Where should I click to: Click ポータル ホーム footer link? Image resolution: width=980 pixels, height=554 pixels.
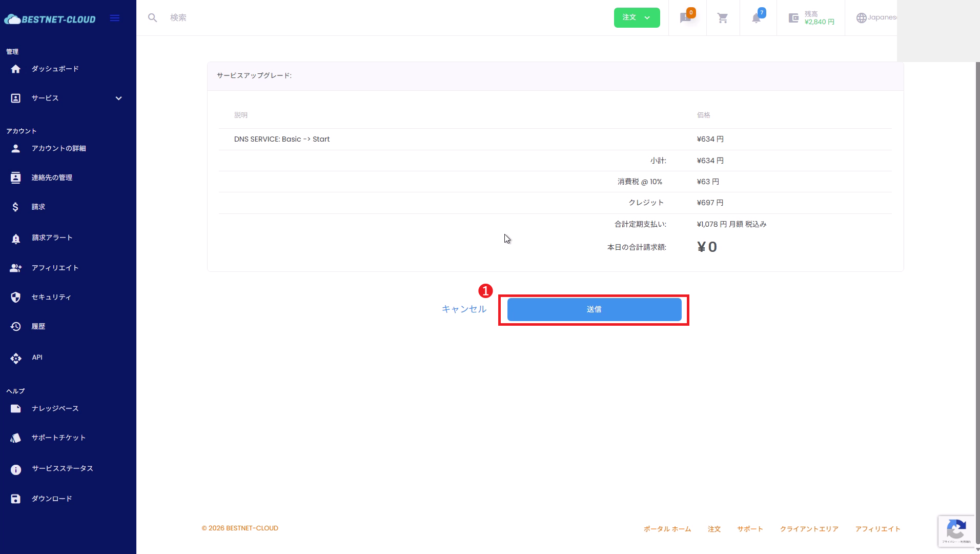(x=667, y=529)
